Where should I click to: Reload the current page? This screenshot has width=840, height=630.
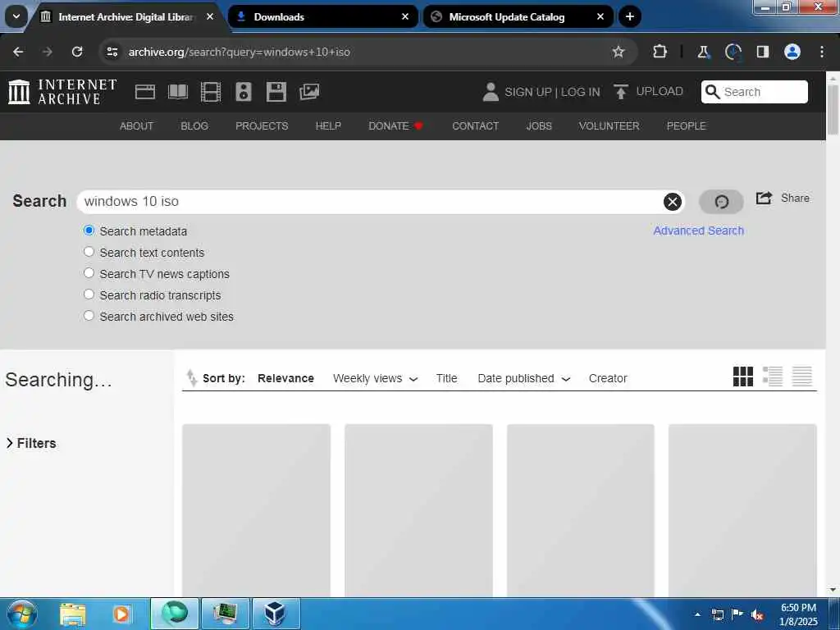point(77,52)
